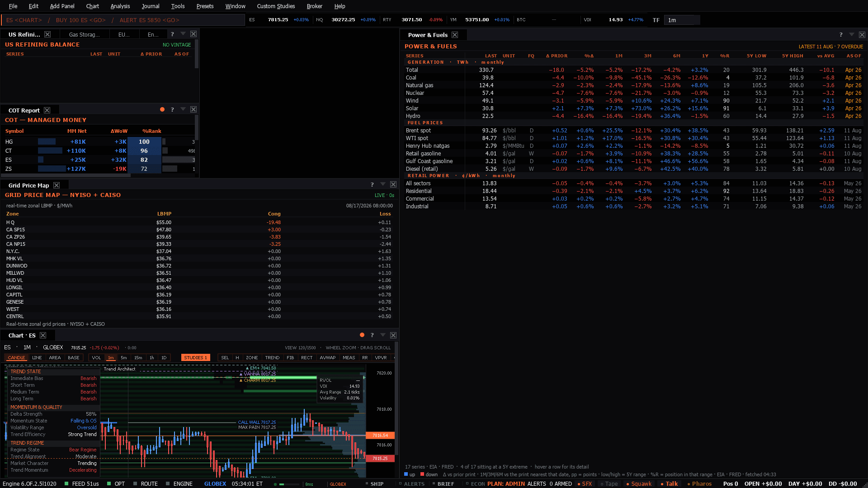Click the help icon in COT Report panel
The height and width of the screenshot is (488, 868).
(x=172, y=110)
